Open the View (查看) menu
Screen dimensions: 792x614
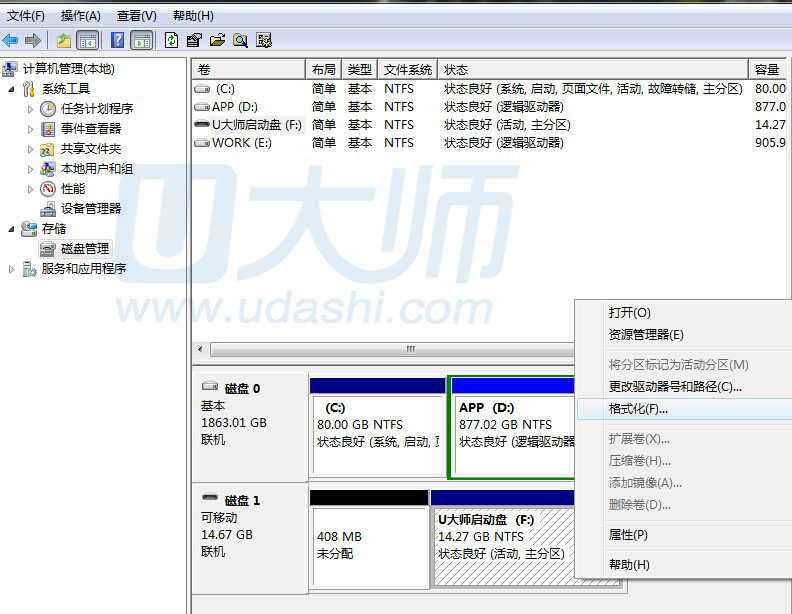[x=136, y=16]
